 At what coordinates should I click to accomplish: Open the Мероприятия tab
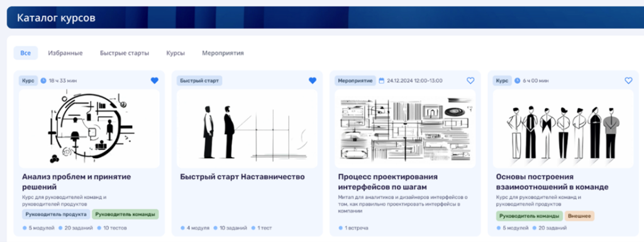[223, 53]
